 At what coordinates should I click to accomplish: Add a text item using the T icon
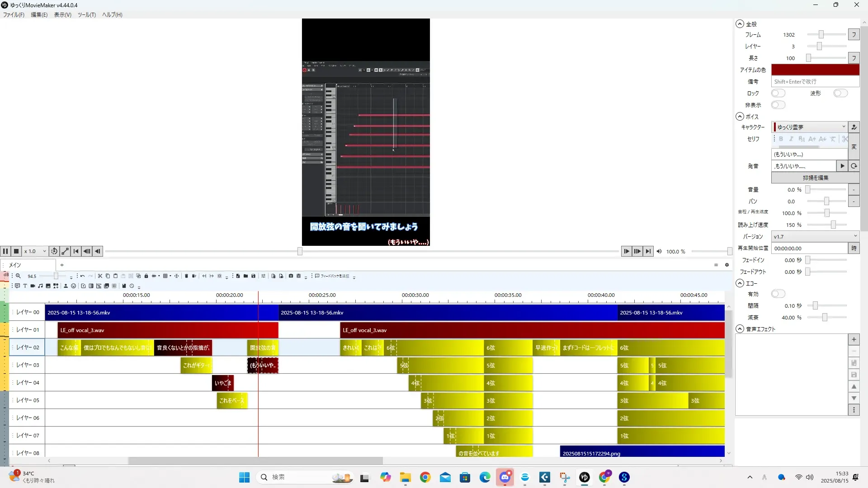click(25, 286)
